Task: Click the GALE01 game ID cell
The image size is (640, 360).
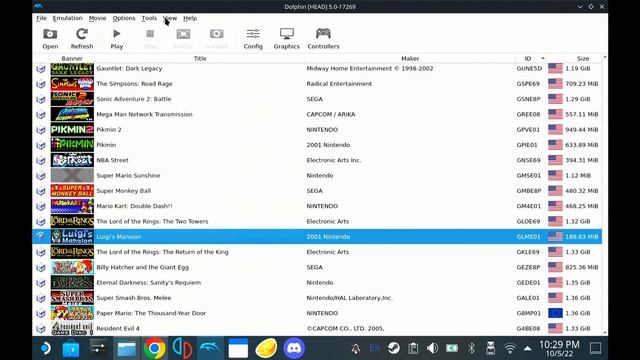Action: pyautogui.click(x=528, y=298)
